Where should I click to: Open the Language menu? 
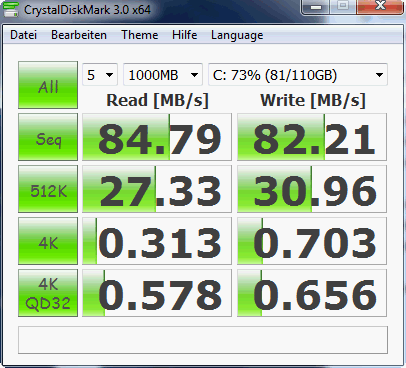point(237,35)
